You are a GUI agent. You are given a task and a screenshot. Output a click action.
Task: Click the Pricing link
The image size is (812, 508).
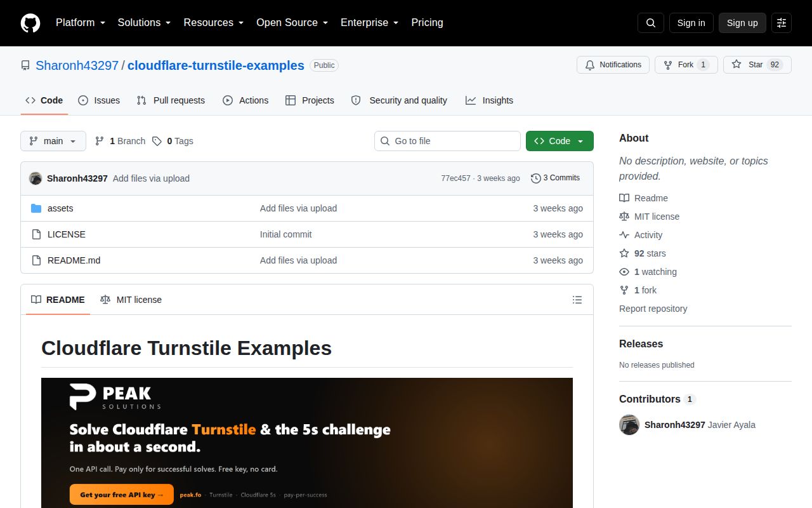tap(427, 23)
